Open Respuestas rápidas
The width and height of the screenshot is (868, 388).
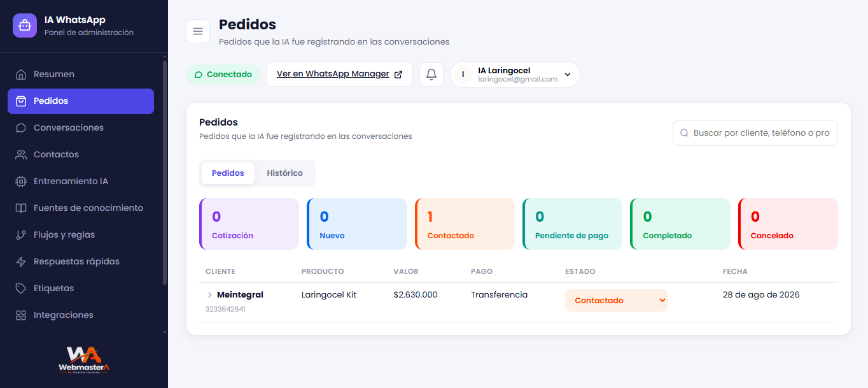(81, 262)
